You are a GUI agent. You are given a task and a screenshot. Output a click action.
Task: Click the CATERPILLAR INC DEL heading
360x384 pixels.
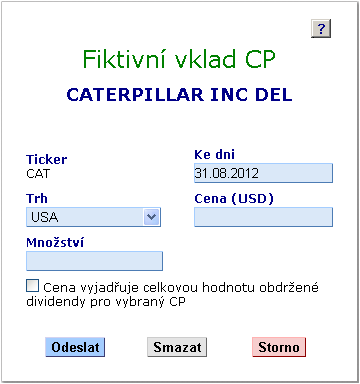pos(179,95)
